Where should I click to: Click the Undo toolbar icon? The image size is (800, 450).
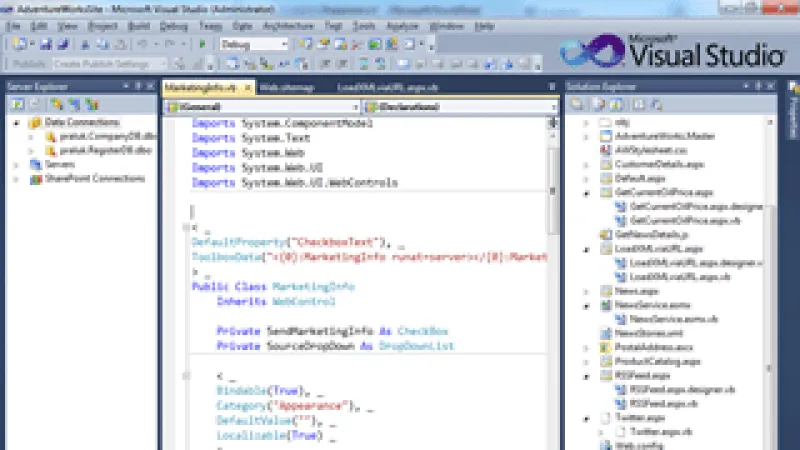(x=142, y=45)
